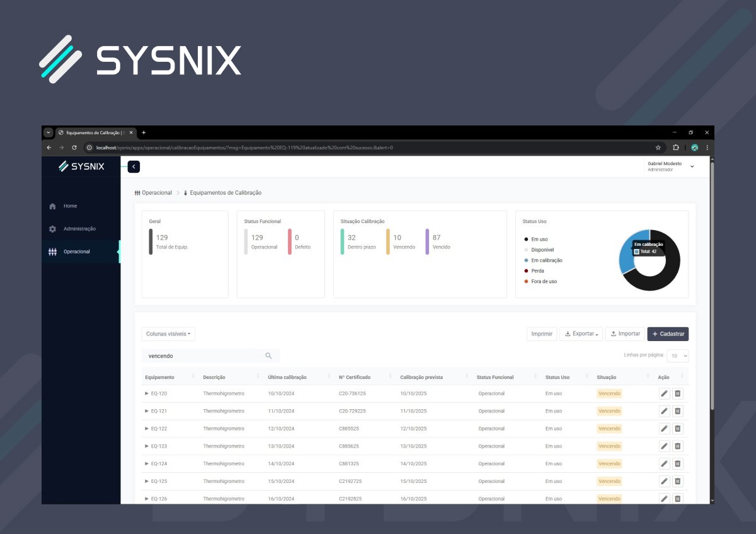Collapse sidebar with the arrow button
The height and width of the screenshot is (534, 756).
coord(134,166)
